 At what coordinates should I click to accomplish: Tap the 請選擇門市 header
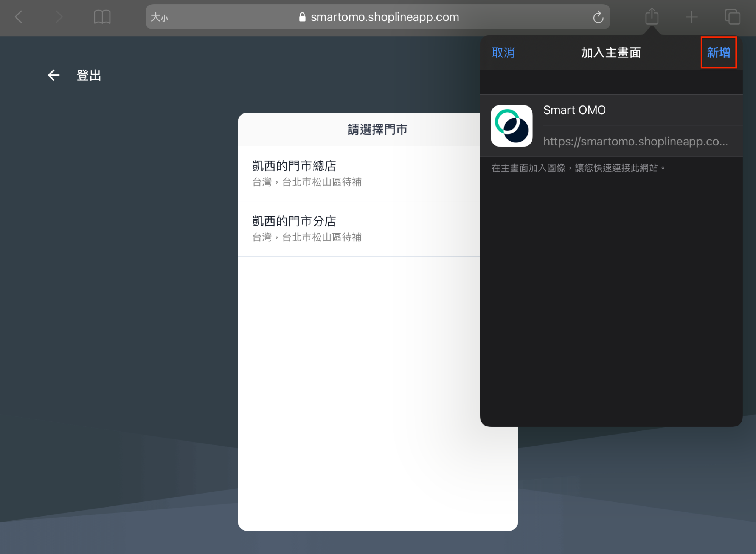377,130
